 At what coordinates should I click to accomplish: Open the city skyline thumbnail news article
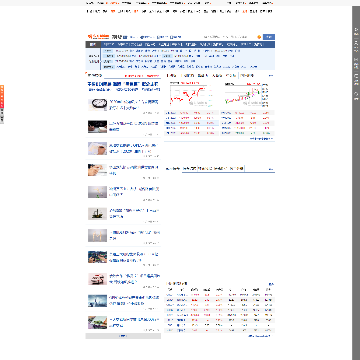click(97, 301)
